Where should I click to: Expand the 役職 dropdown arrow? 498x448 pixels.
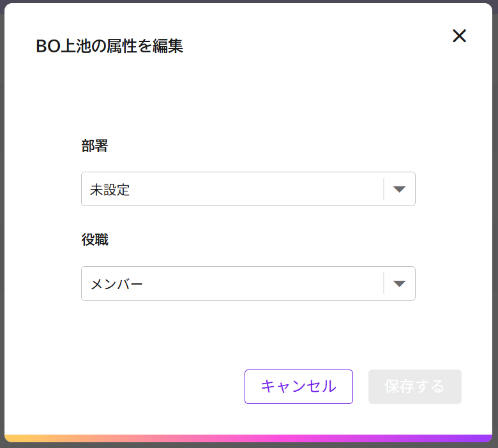coord(400,283)
